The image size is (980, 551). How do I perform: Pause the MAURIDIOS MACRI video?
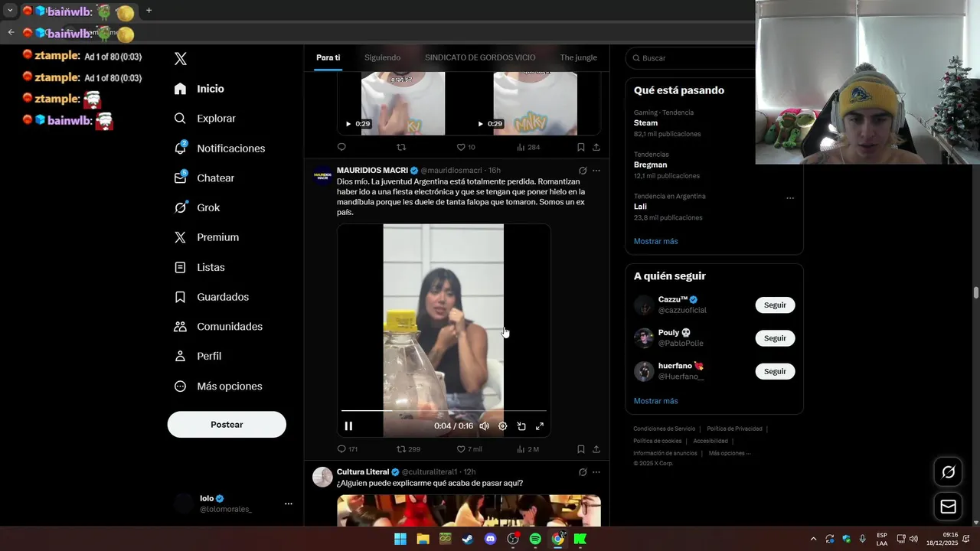pyautogui.click(x=348, y=426)
